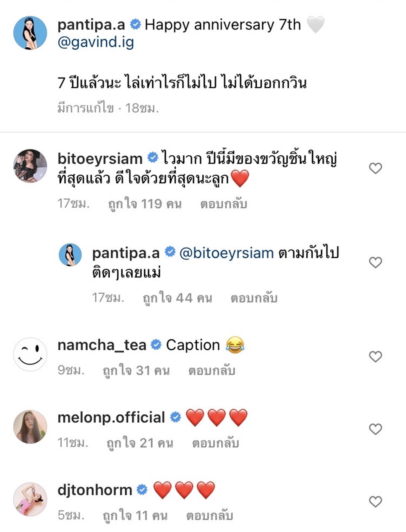The width and height of the screenshot is (406, 532).
Task: View the 119 likes on bitoeyrsiam's comment
Action: (145, 204)
